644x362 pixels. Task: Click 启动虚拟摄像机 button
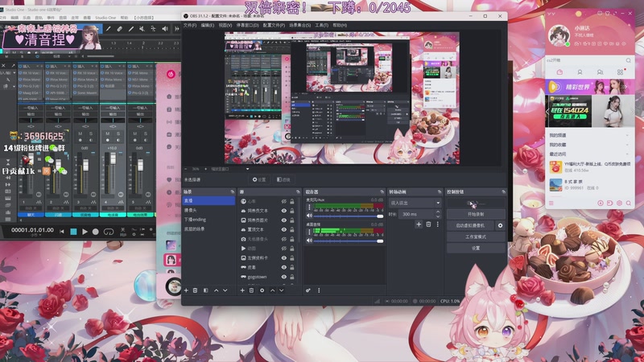click(x=470, y=225)
